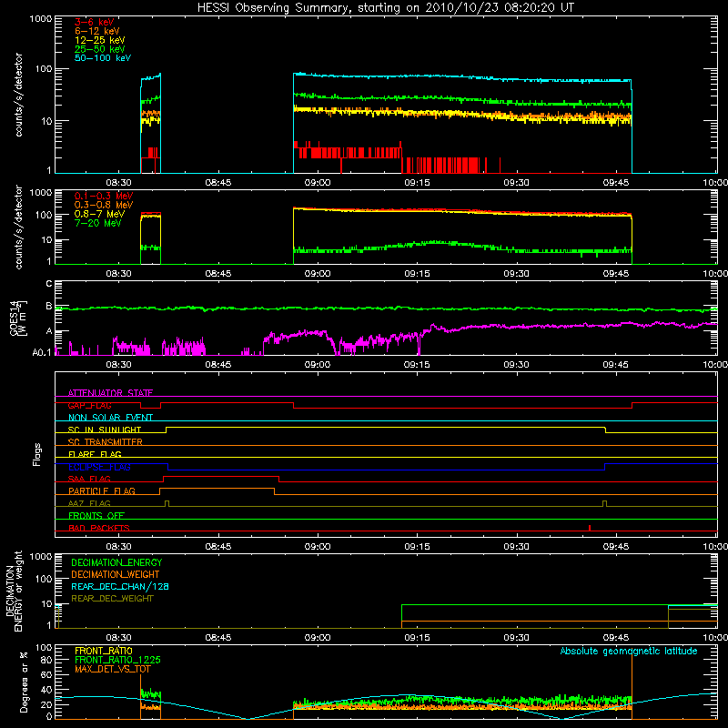Select the DECIMATION_WEIGHT legend label
This screenshot has height=728, width=728.
[x=116, y=574]
